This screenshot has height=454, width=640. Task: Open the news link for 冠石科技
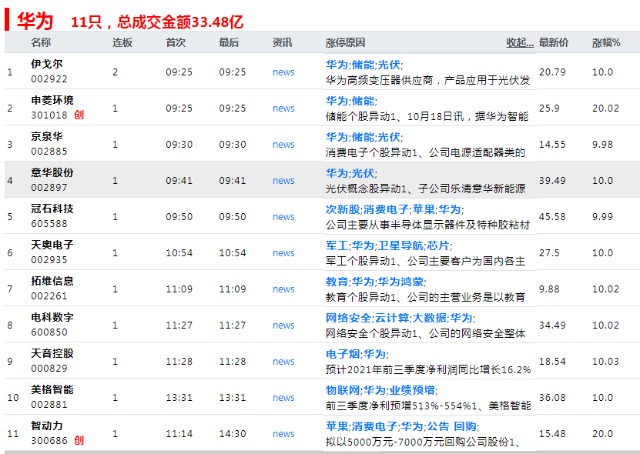[283, 217]
